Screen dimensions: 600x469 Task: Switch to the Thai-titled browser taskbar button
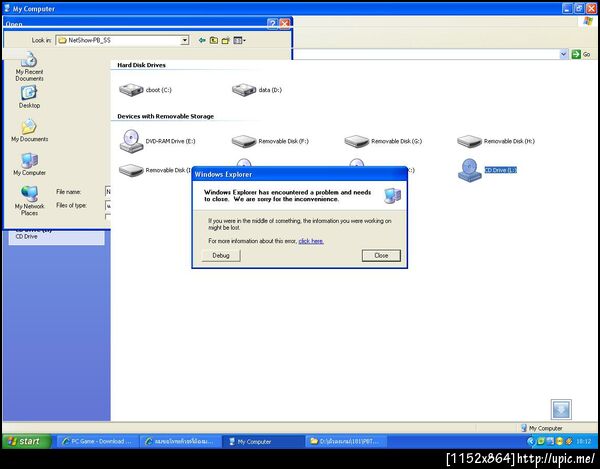[180, 441]
